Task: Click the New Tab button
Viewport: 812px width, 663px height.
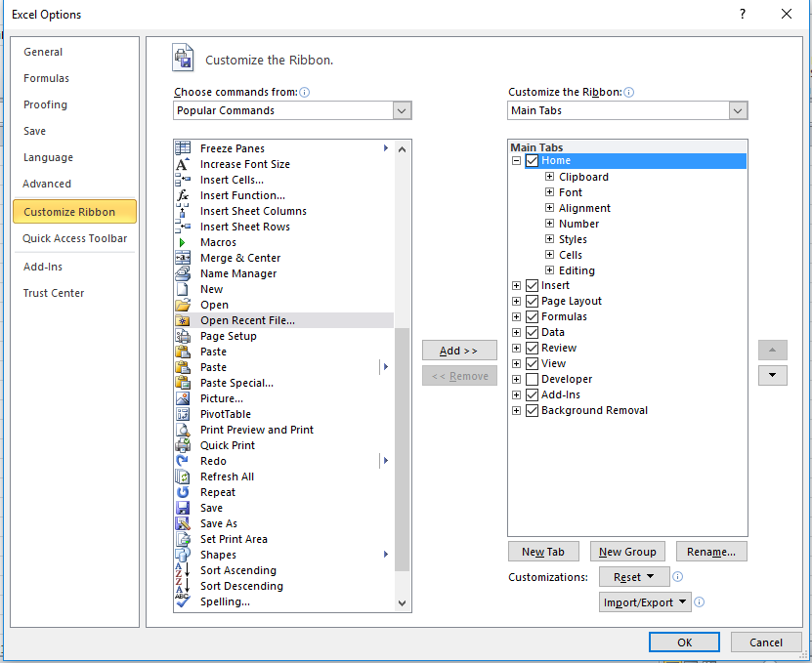Action: (543, 552)
